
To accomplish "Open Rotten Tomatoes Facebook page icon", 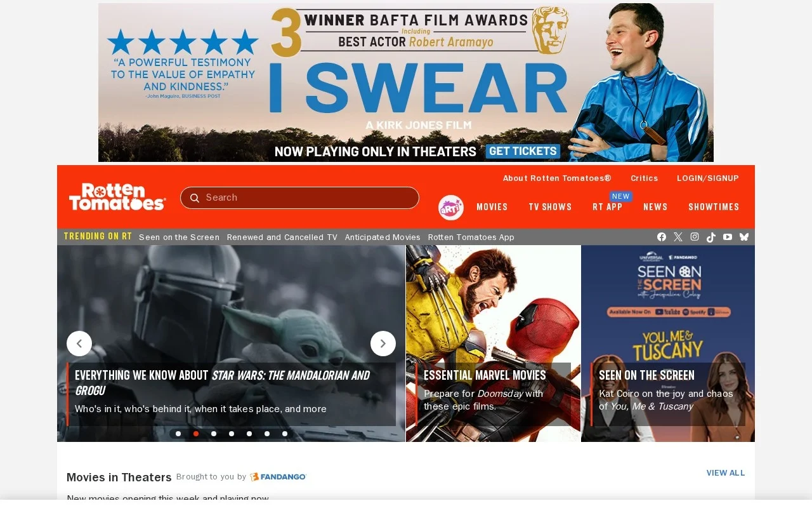I will tap(662, 237).
